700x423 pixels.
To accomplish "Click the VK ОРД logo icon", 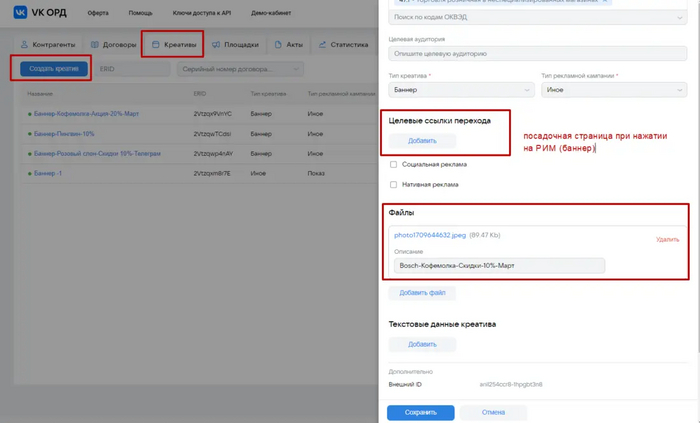I will tap(20, 12).
